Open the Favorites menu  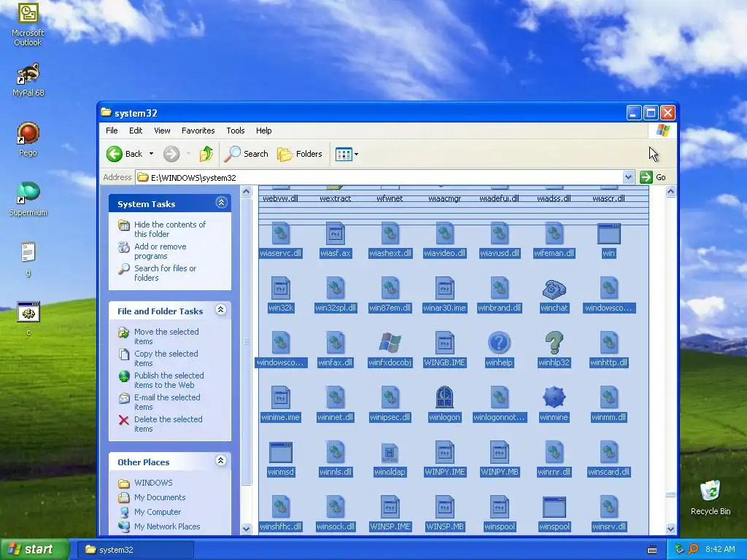coord(198,131)
